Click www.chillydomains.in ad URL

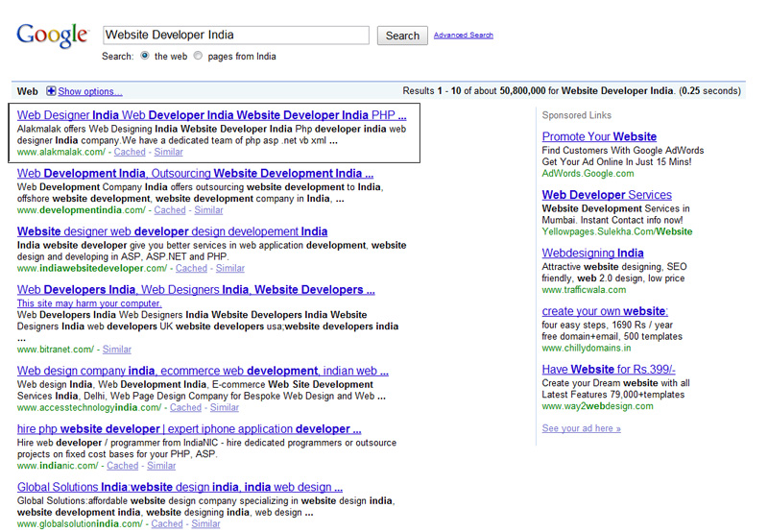tap(587, 349)
